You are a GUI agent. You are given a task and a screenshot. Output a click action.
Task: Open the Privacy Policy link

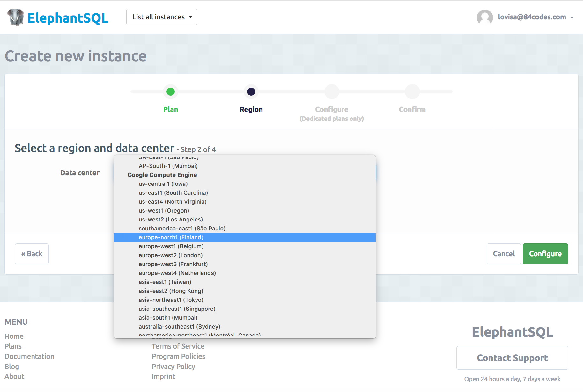(173, 367)
